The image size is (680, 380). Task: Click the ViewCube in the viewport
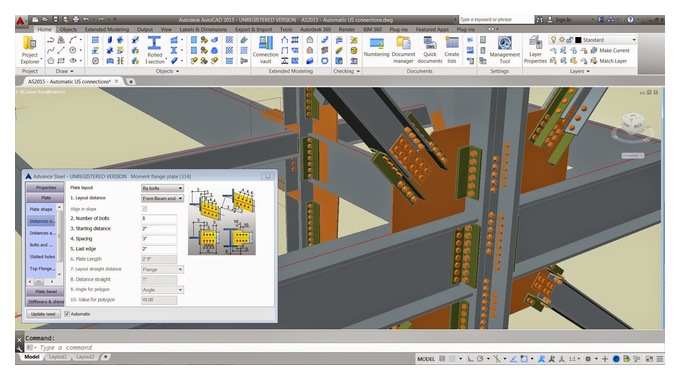[633, 124]
